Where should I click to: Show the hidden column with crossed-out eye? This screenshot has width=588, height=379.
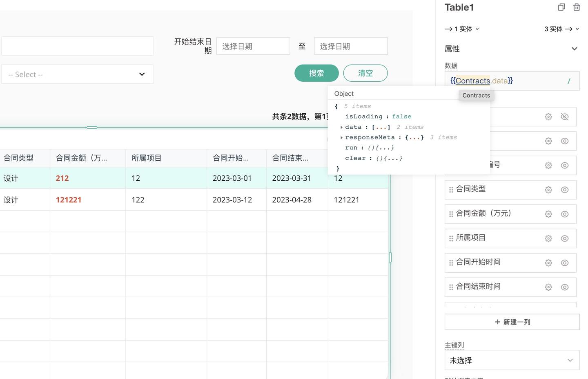(565, 117)
